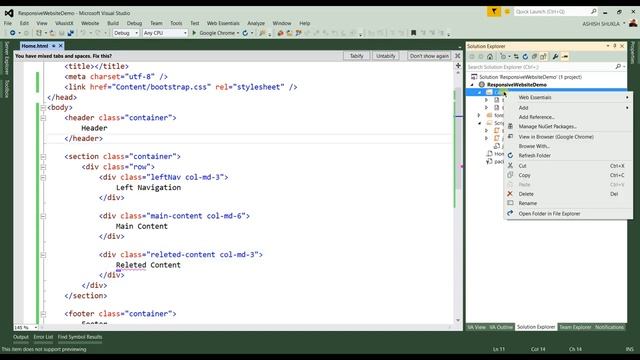Click the red Delete X icon in context menu
The image size is (640, 360).
click(510, 194)
